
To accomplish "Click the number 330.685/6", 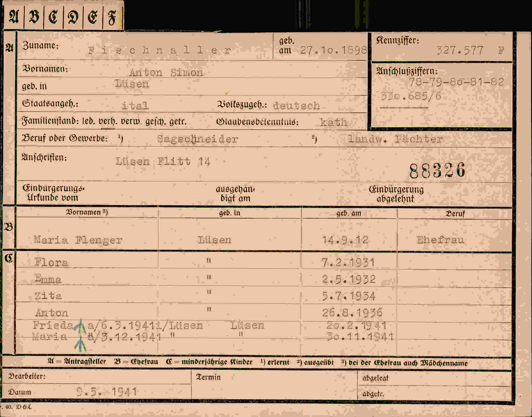I will tap(411, 96).
